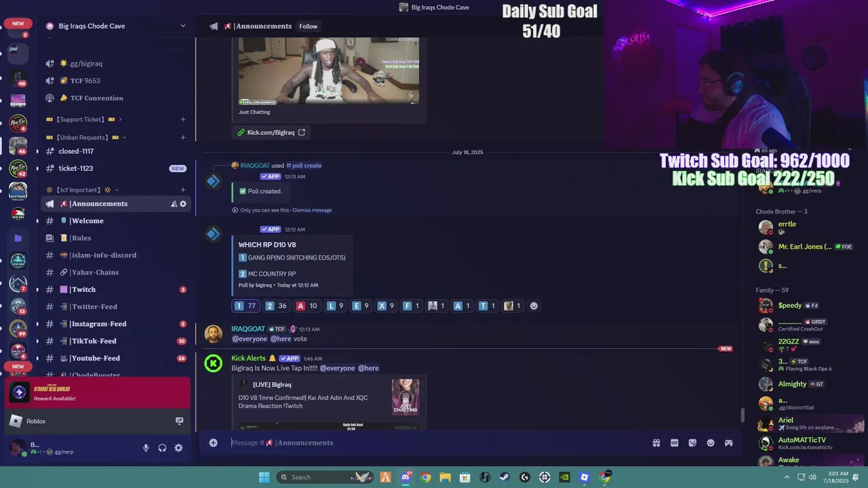The height and width of the screenshot is (488, 868).
Task: Follow the Announcements channel
Action: coord(308,26)
